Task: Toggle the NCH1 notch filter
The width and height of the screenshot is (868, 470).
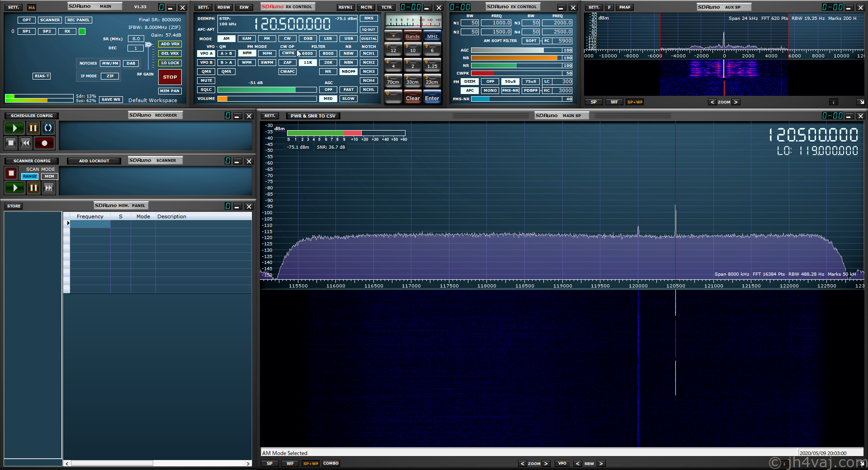Action: (369, 53)
